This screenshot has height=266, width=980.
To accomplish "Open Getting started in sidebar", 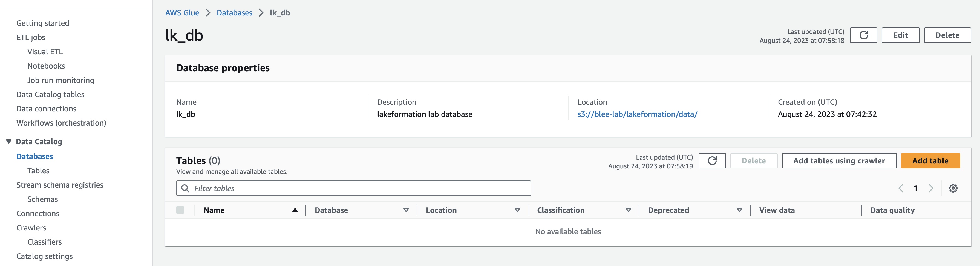I will click(43, 23).
